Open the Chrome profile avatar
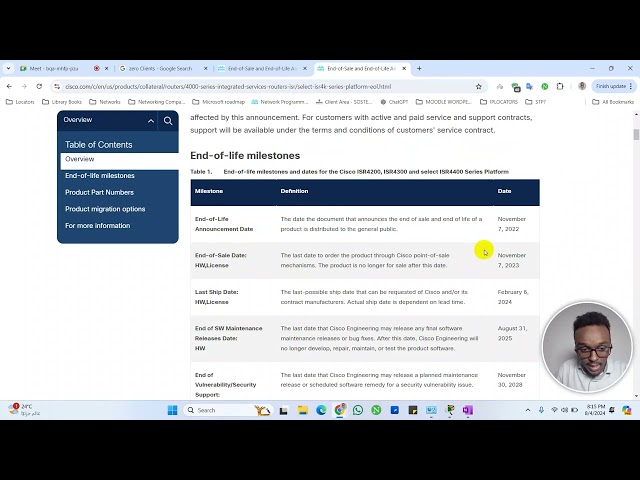 tap(582, 86)
